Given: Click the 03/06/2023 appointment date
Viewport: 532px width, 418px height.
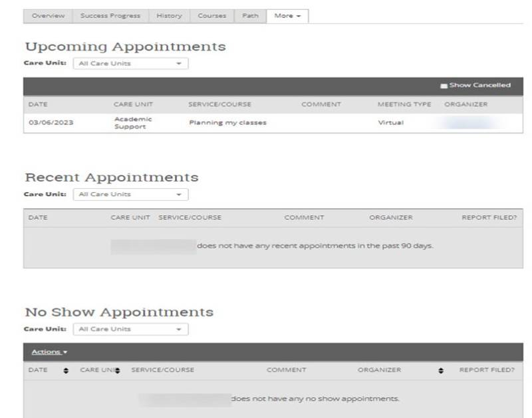Looking at the screenshot, I should tap(51, 123).
